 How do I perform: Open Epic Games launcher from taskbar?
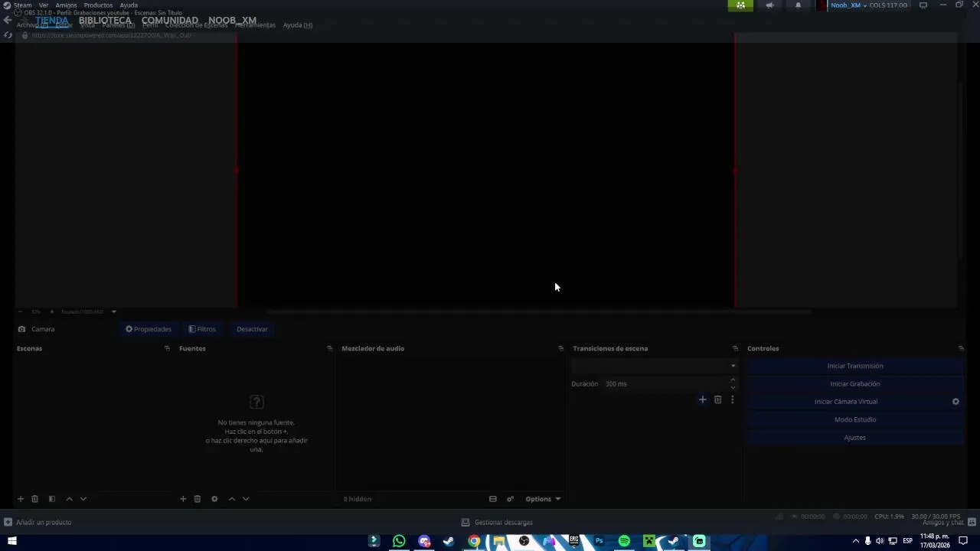click(573, 541)
